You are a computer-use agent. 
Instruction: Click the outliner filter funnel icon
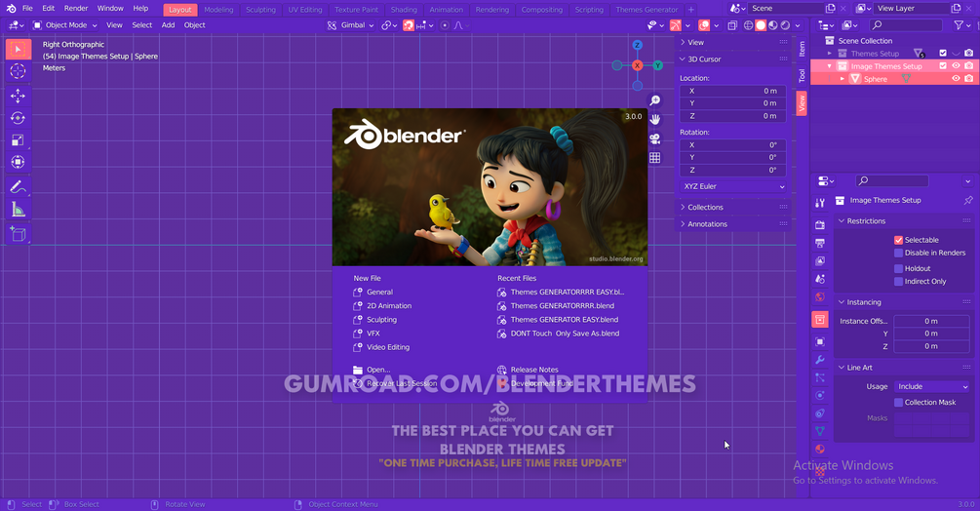coord(959,25)
